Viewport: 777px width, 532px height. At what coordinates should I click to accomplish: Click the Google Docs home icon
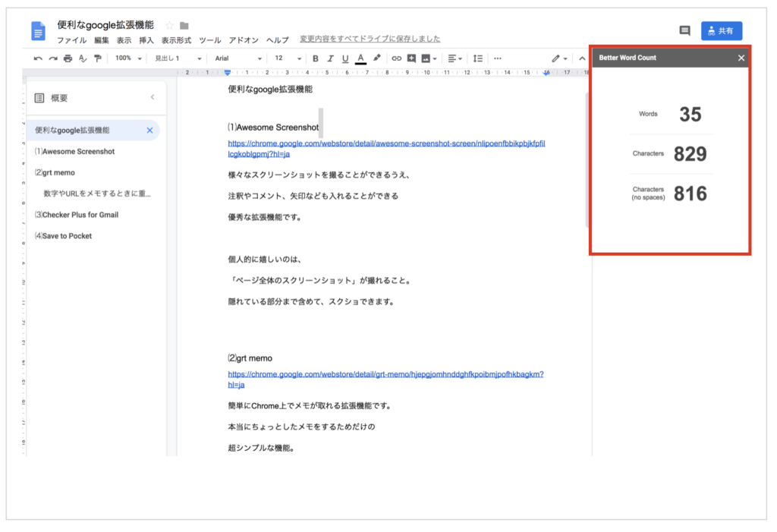[x=38, y=31]
